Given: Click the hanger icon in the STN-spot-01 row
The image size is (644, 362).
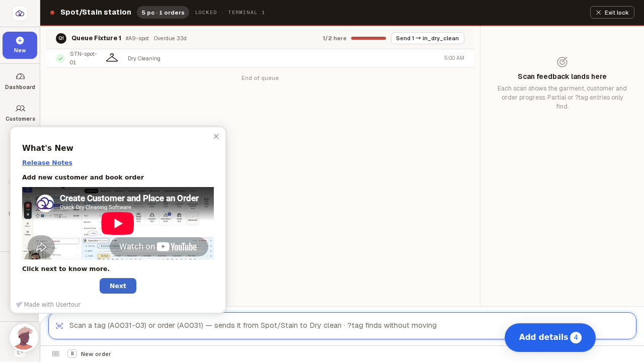Looking at the screenshot, I should pos(112,58).
